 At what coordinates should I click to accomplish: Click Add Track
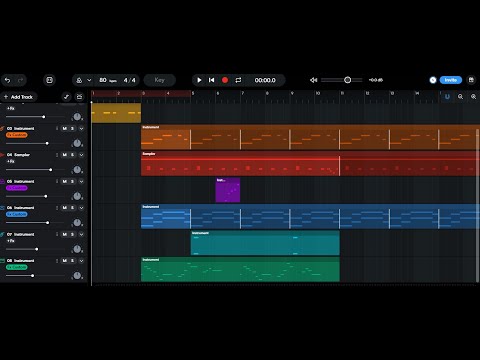(x=19, y=97)
